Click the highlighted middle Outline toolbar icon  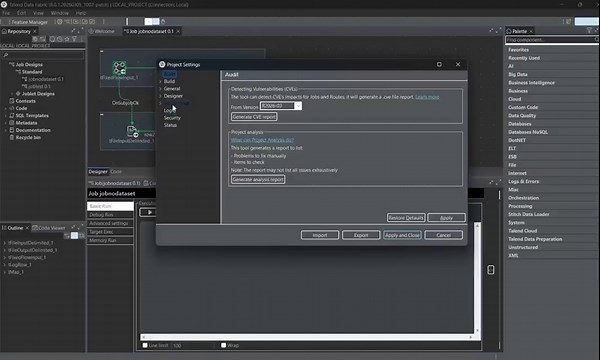75,236
